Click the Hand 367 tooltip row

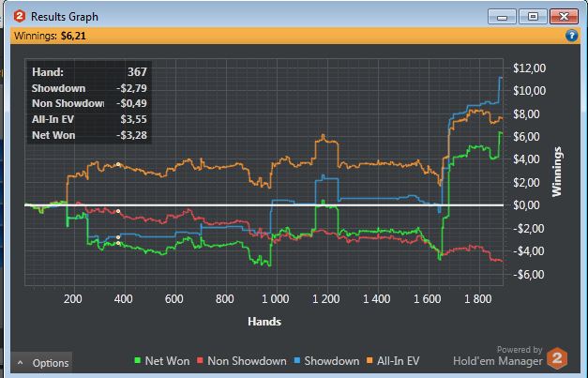pyautogui.click(x=89, y=71)
